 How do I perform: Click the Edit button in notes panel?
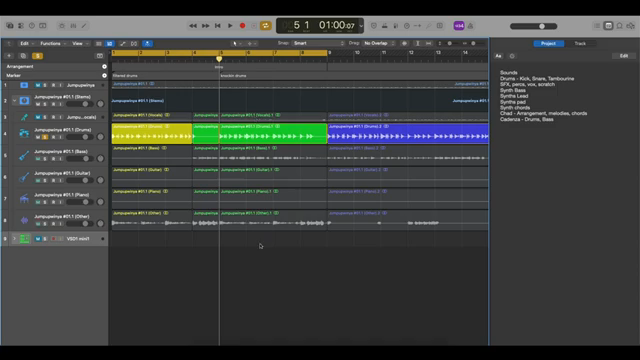coord(624,56)
